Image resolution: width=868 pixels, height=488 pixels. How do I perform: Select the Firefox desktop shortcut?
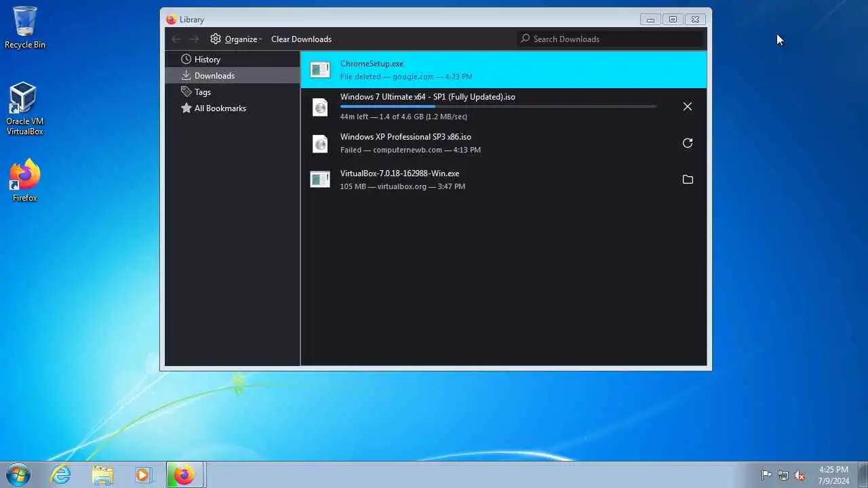coord(25,180)
